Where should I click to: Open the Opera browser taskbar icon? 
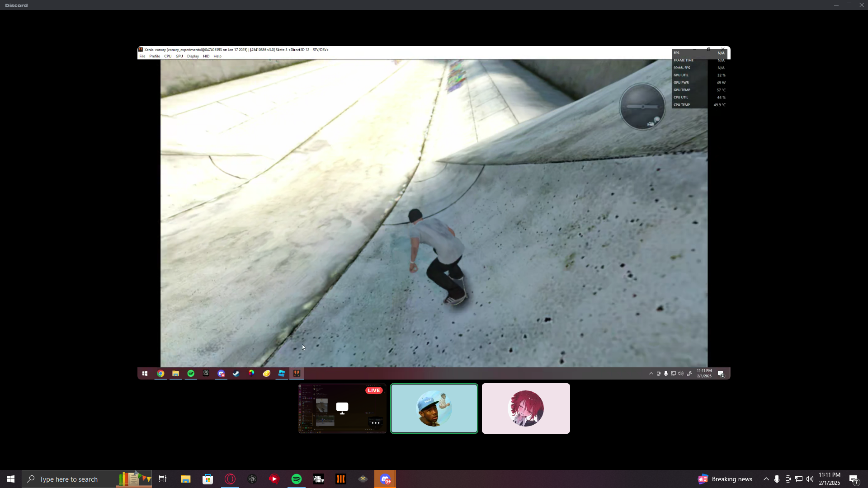point(230,479)
